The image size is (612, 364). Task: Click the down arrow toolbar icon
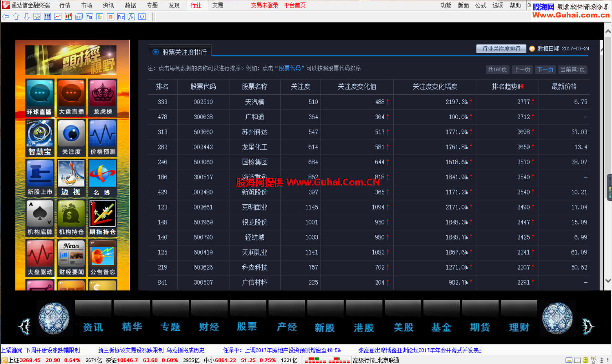[x=27, y=17]
